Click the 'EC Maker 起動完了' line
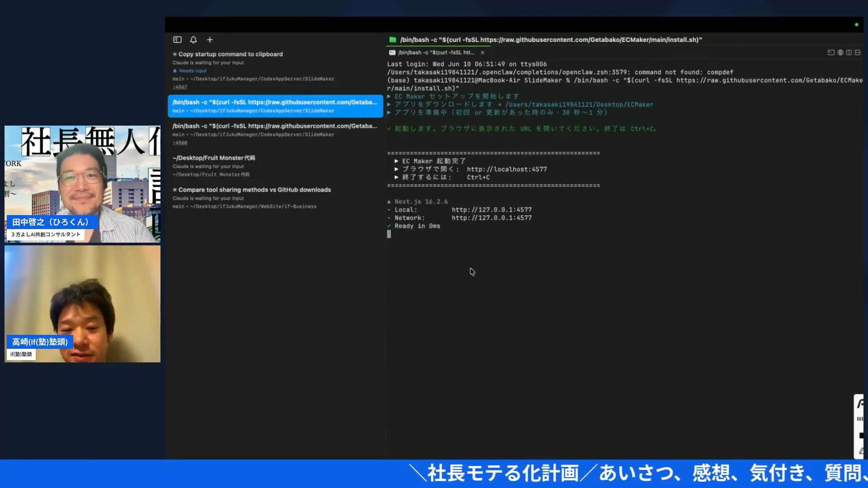 point(430,161)
